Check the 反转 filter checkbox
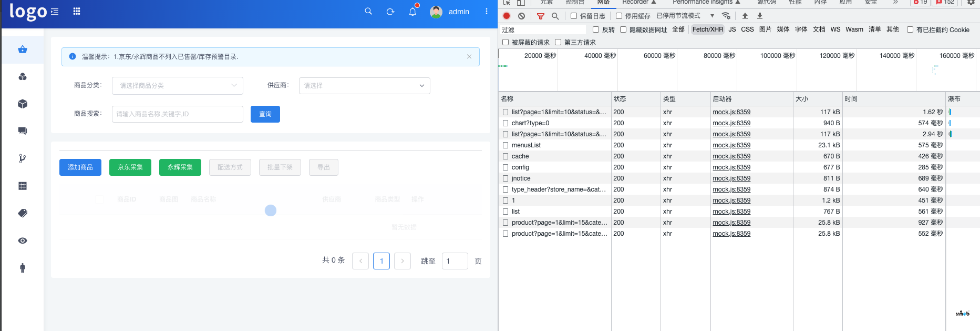980x331 pixels. 596,29
